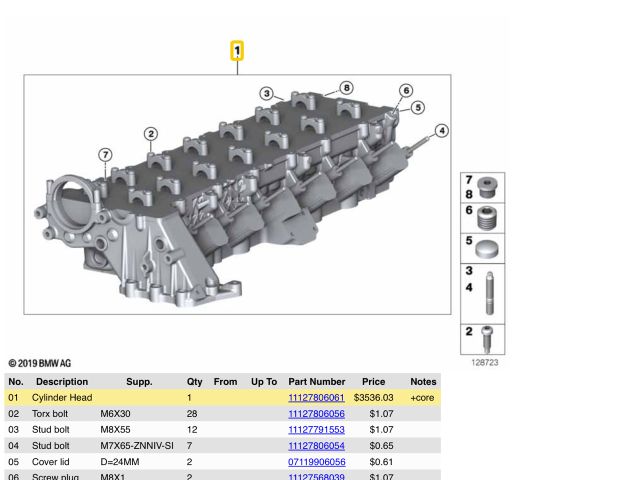Open part link 11127806054
The height and width of the screenshot is (480, 640).
point(316,446)
